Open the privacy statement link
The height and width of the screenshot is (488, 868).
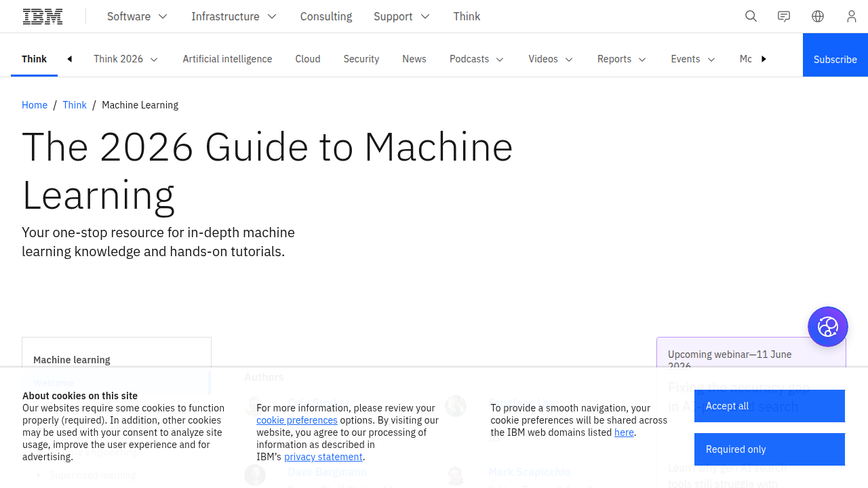tap(323, 457)
